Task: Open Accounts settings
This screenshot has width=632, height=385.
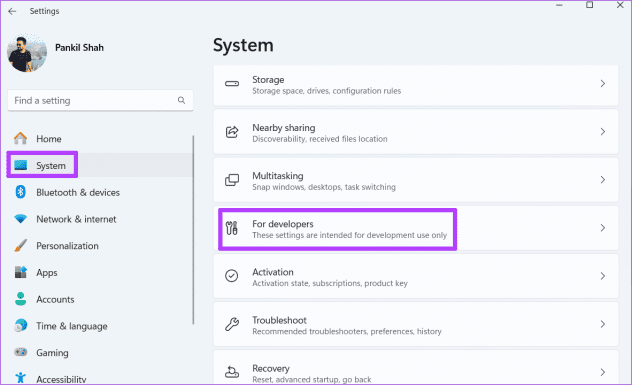Action: pyautogui.click(x=55, y=299)
